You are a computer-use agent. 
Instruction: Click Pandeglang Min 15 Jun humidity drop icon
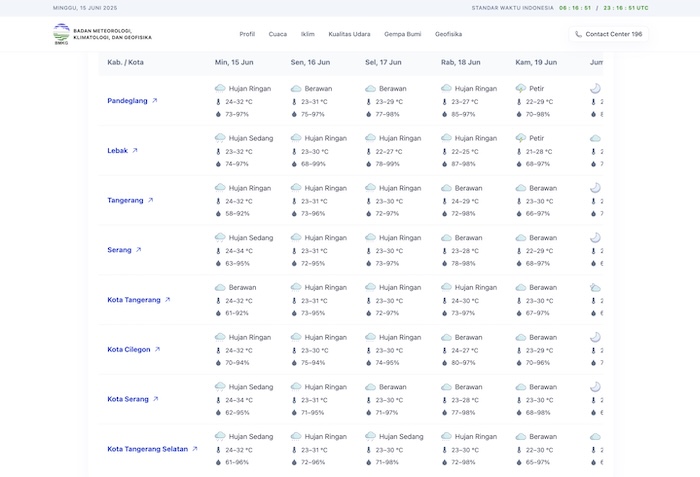218,114
